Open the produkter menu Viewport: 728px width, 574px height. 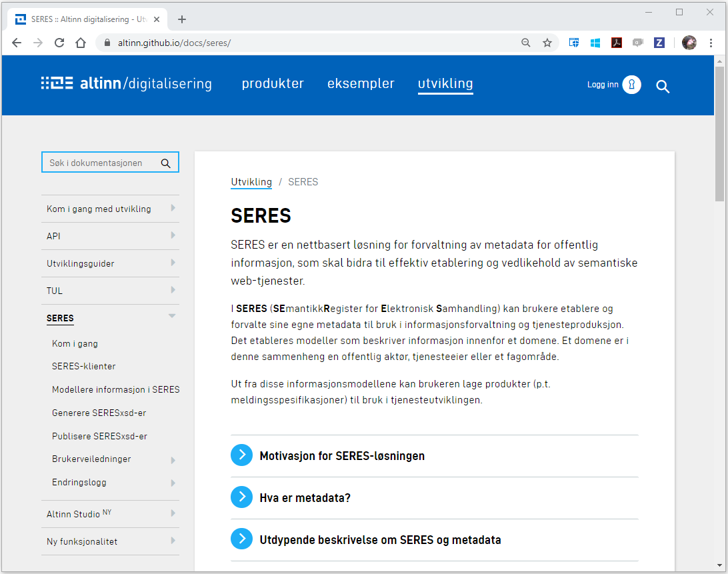[273, 83]
